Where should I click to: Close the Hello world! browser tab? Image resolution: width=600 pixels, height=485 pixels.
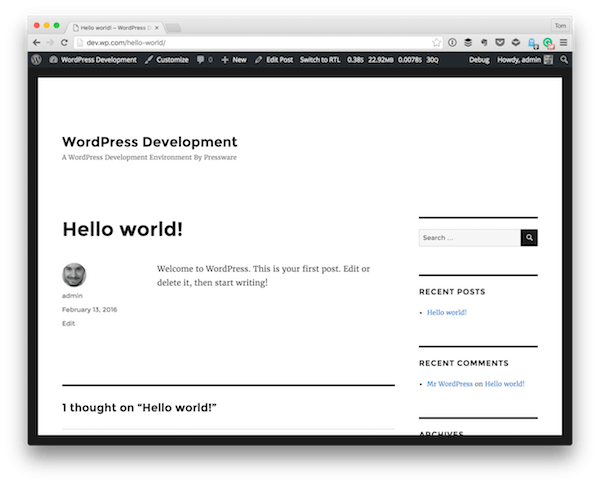[157, 28]
